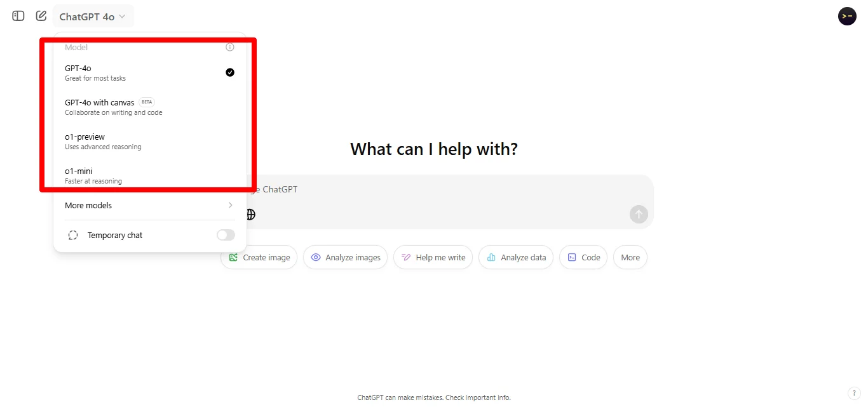Image resolution: width=868 pixels, height=407 pixels.
Task: Switch to the o1-preview model
Action: coord(149,142)
